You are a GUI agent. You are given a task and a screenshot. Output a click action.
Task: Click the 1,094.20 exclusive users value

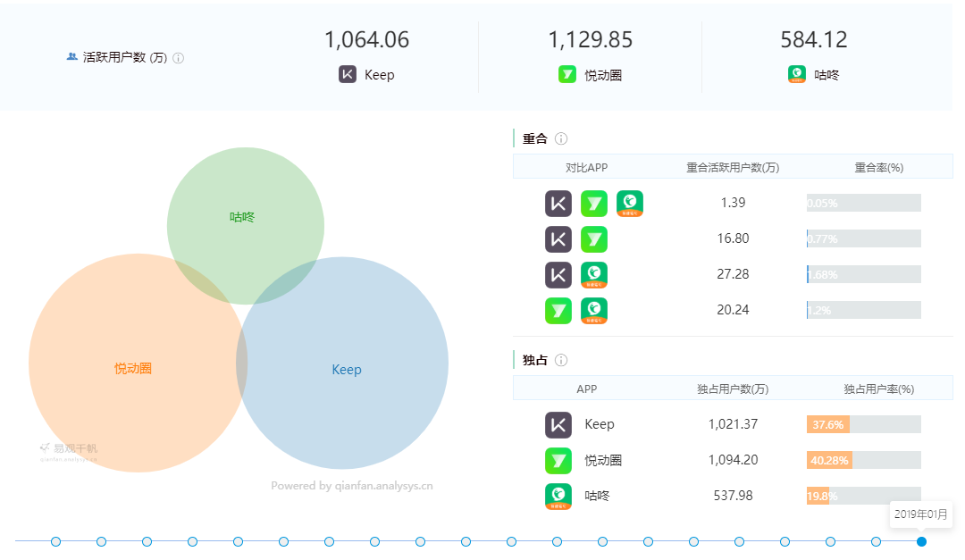[733, 460]
